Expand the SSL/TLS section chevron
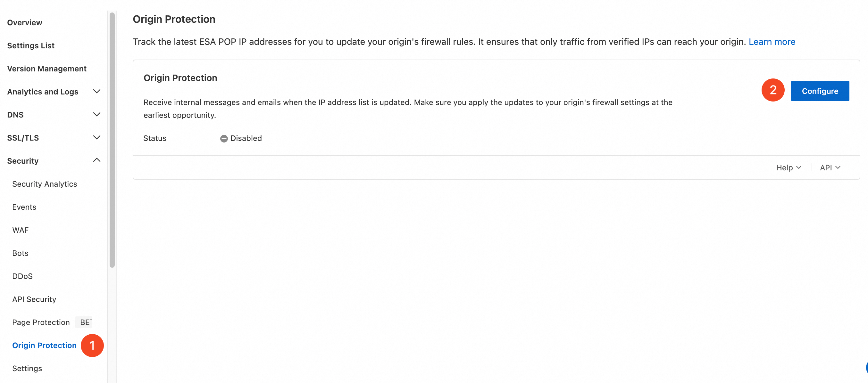Viewport: 868px width, 383px height. 97,137
